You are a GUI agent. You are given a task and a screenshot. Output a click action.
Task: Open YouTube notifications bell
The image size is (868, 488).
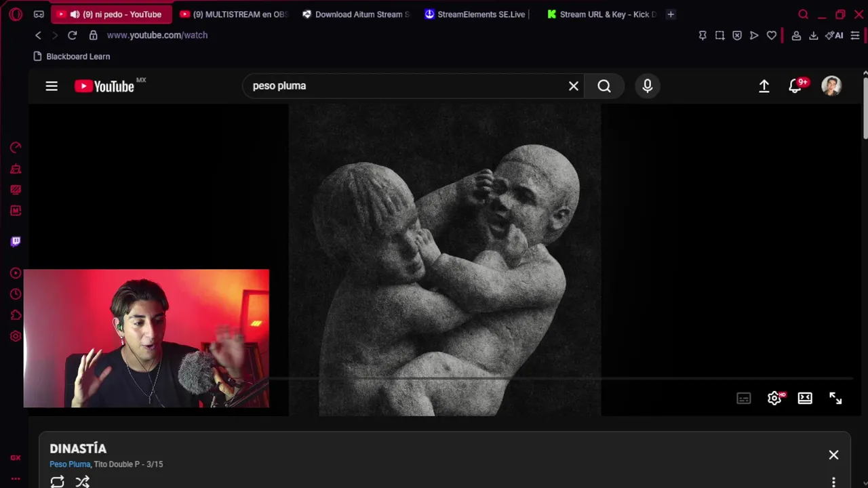[x=795, y=86]
